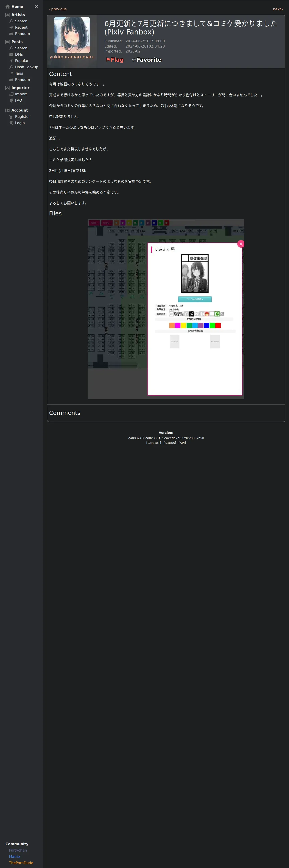The image size is (289, 868).
Task: Click the Posts section header icon
Action: point(7,42)
